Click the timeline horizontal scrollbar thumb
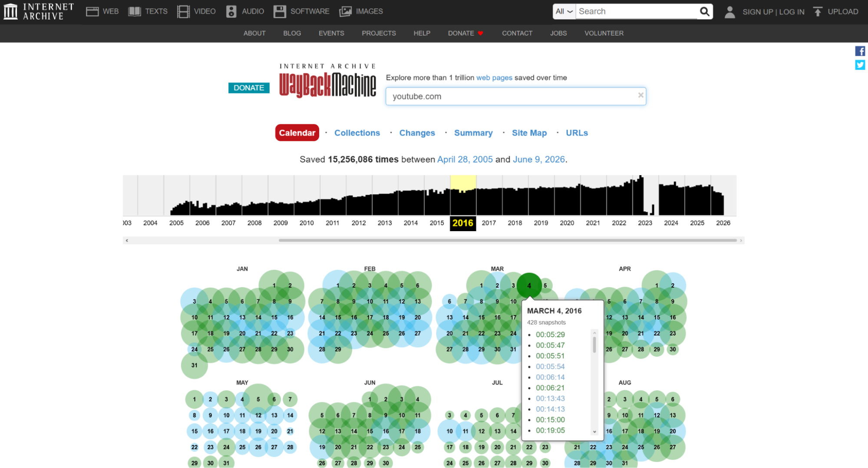This screenshot has height=468, width=868. click(x=508, y=240)
